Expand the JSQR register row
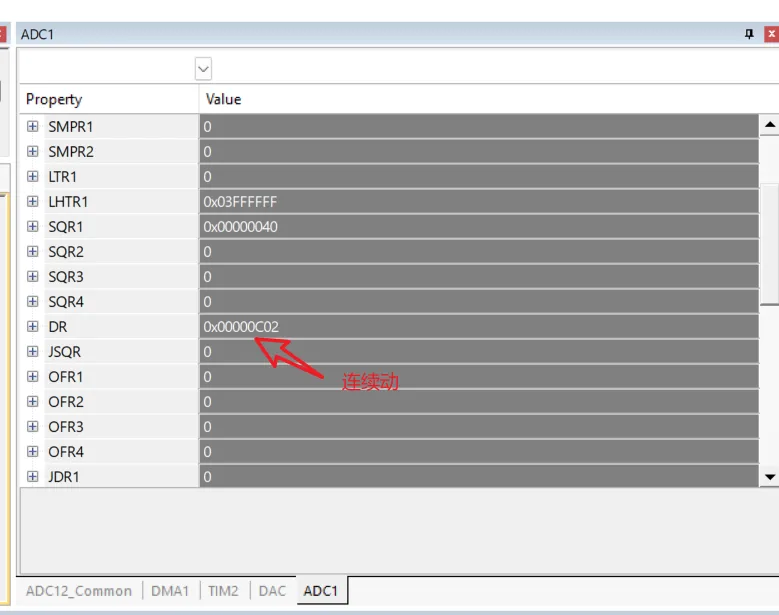Viewport: 779px width, 615px height. 32,351
